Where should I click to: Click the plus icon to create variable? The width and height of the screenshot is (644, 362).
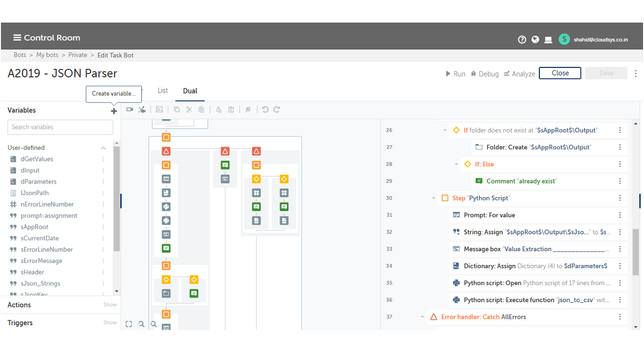point(114,111)
